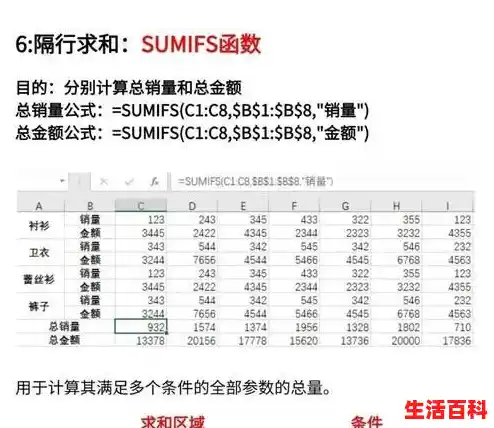Click 裤子 金额 value 6768 in column H
Screen dimensions: 494x428
pos(396,313)
